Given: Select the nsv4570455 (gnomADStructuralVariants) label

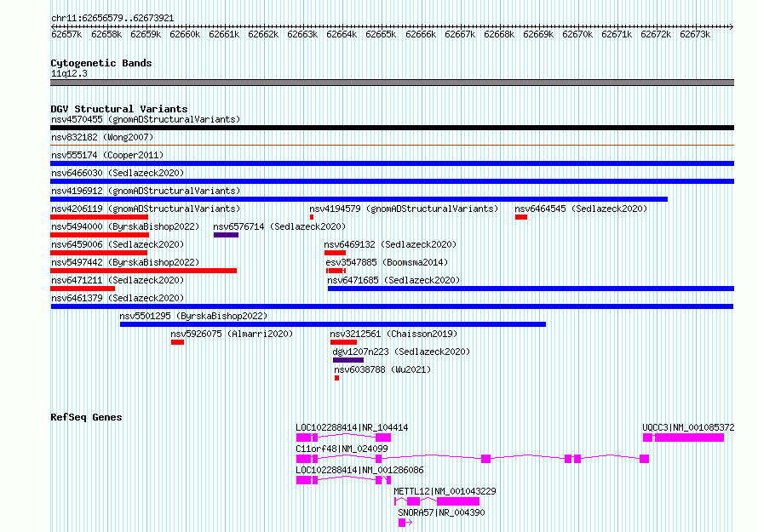Looking at the screenshot, I should point(146,119).
